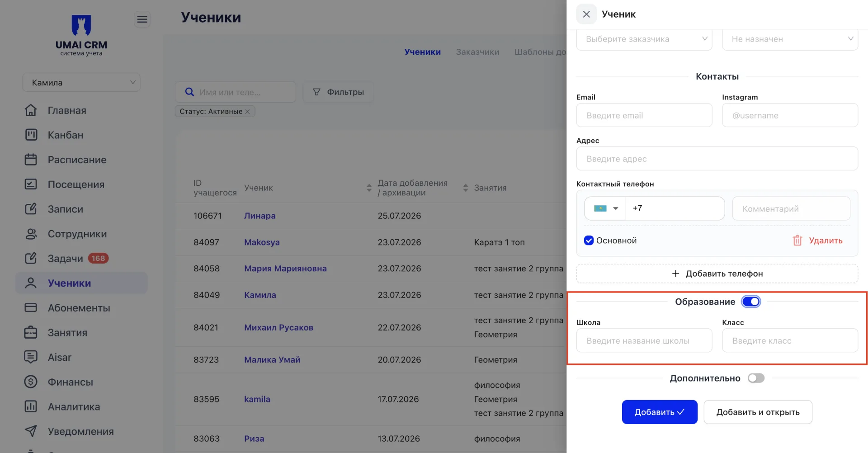Click the ID cell 84049
The height and width of the screenshot is (453, 868).
tap(207, 295)
